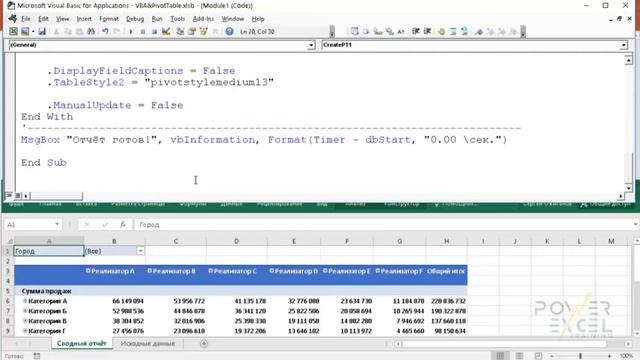The width and height of the screenshot is (640, 360).
Task: Click the Insert Function fx icon
Action: pos(122,224)
